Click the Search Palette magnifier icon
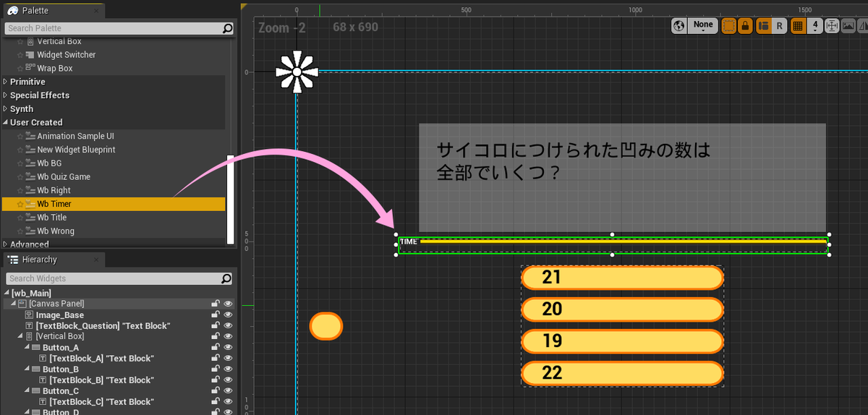This screenshot has width=868, height=415. pyautogui.click(x=227, y=29)
